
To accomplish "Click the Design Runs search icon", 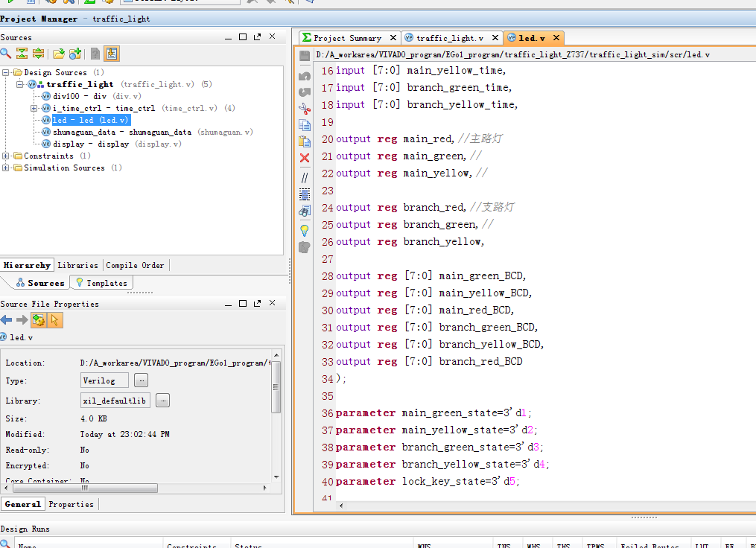I will tap(4, 544).
